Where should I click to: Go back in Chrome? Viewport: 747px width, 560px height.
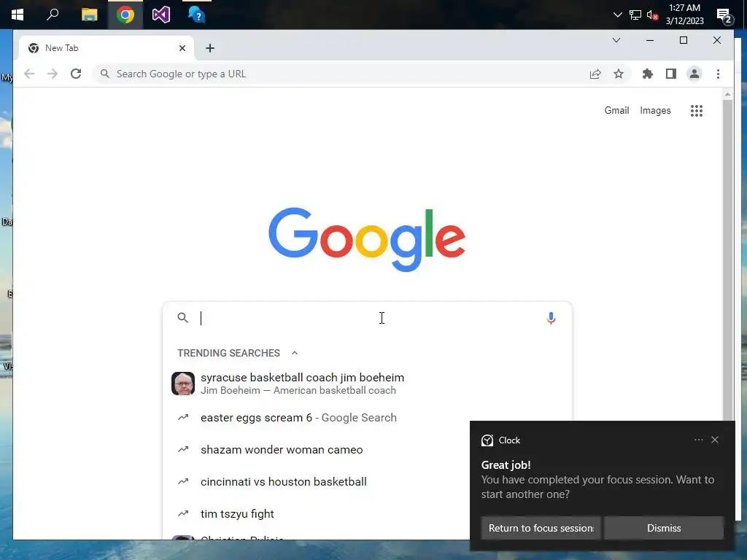[x=29, y=74]
